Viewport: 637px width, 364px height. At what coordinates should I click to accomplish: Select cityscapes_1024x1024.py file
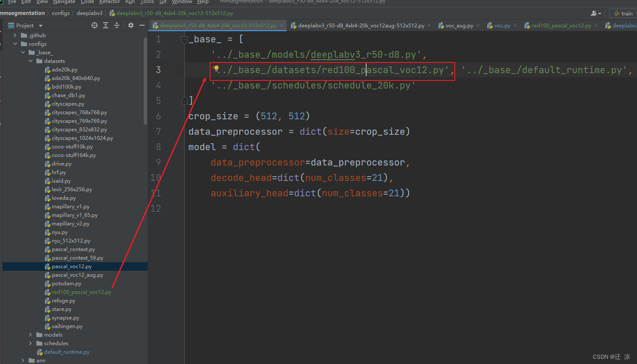point(82,138)
